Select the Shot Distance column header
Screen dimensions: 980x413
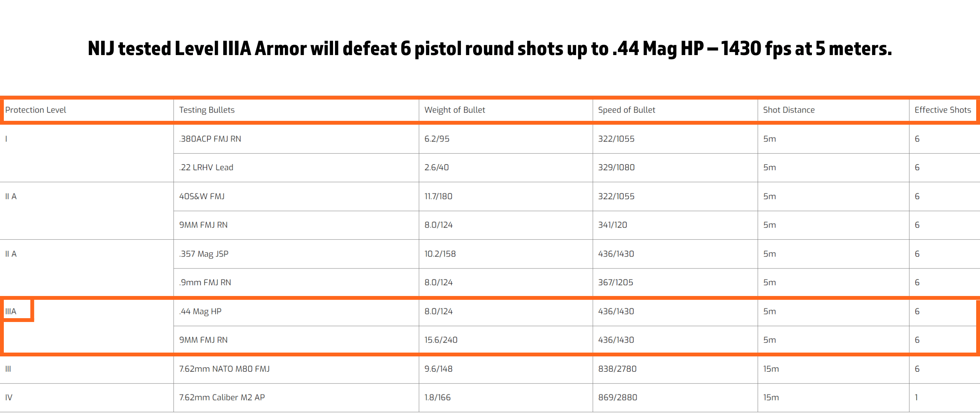click(789, 110)
